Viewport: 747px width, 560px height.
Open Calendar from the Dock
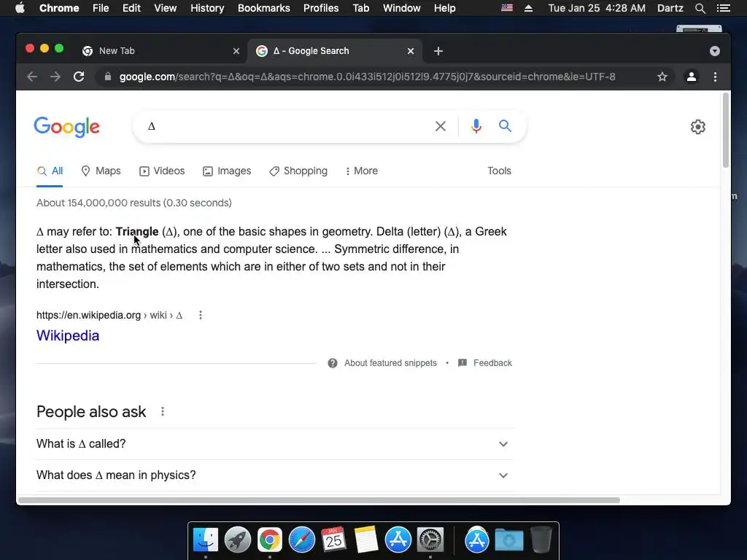(x=333, y=540)
